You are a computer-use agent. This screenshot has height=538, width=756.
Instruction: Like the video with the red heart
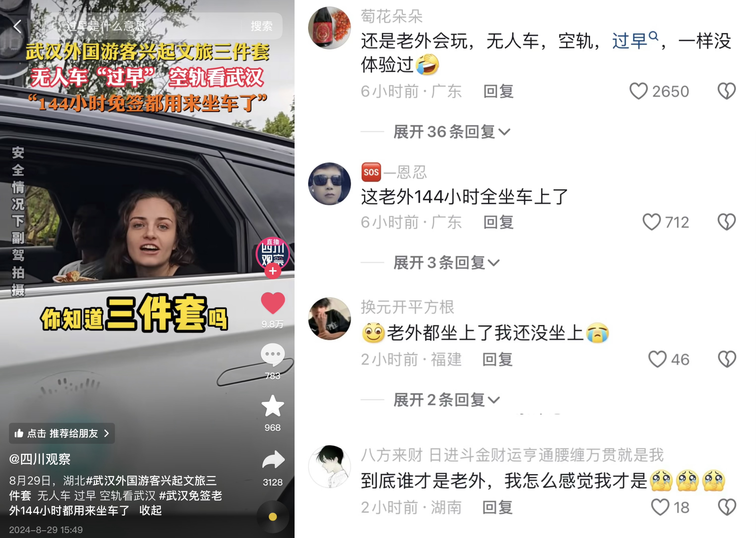pos(272,303)
